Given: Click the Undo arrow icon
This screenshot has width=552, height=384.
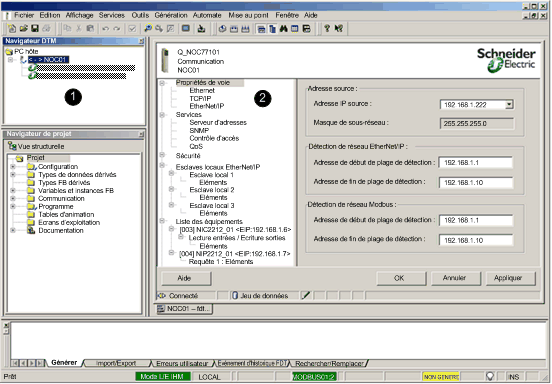Looking at the screenshot, I should click(x=105, y=29).
